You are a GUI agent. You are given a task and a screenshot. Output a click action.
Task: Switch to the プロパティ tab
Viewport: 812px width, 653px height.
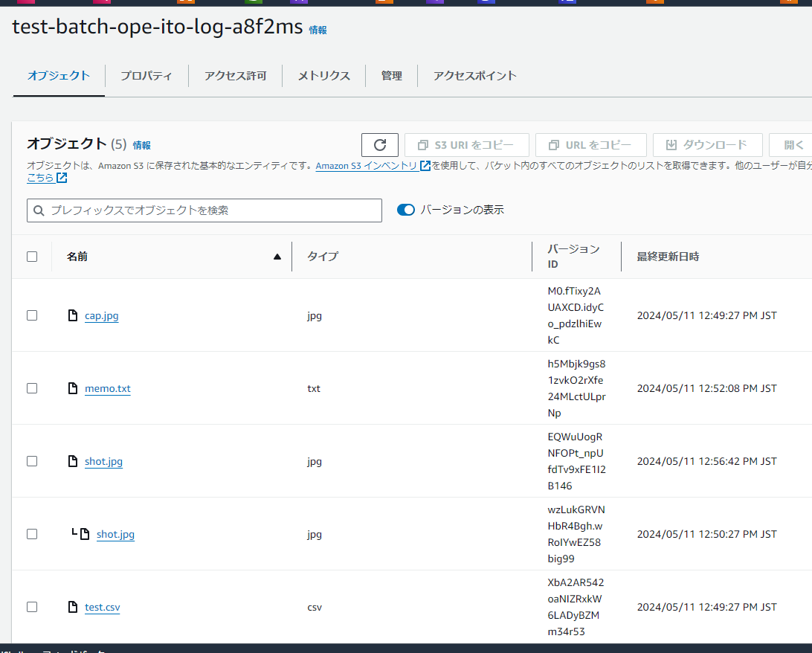(146, 75)
